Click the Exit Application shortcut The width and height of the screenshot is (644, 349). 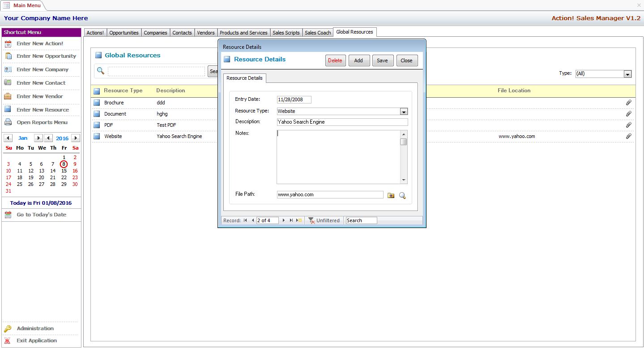(x=36, y=340)
